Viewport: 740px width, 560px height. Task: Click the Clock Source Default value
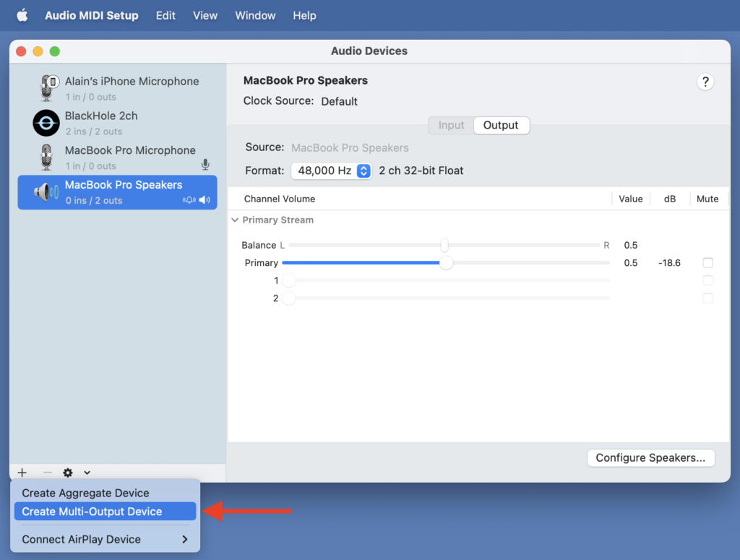point(340,101)
